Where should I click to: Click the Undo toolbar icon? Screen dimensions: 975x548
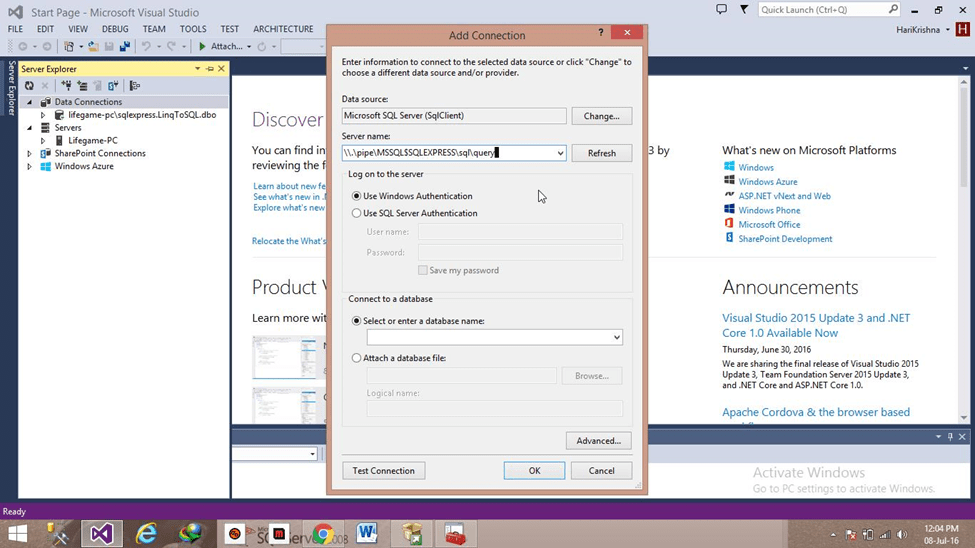[146, 47]
